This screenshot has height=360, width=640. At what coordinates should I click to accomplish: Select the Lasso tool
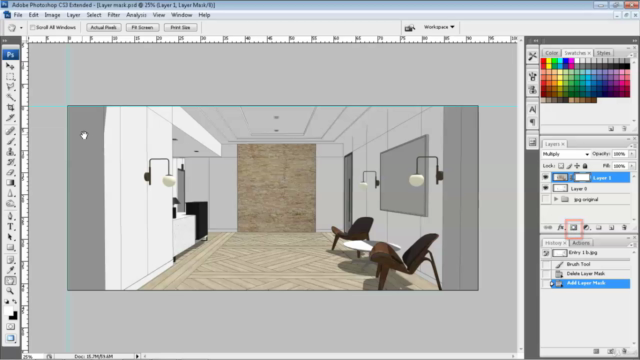tap(10, 87)
